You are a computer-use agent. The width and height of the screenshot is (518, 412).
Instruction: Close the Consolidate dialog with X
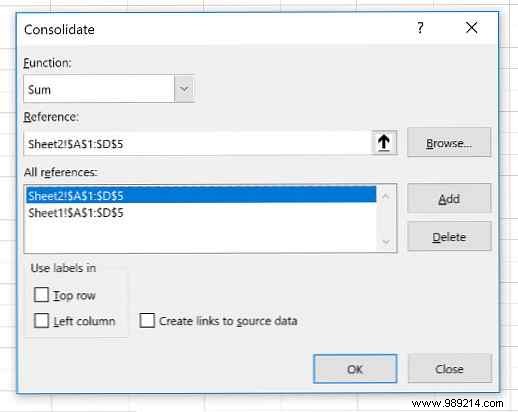click(x=472, y=28)
